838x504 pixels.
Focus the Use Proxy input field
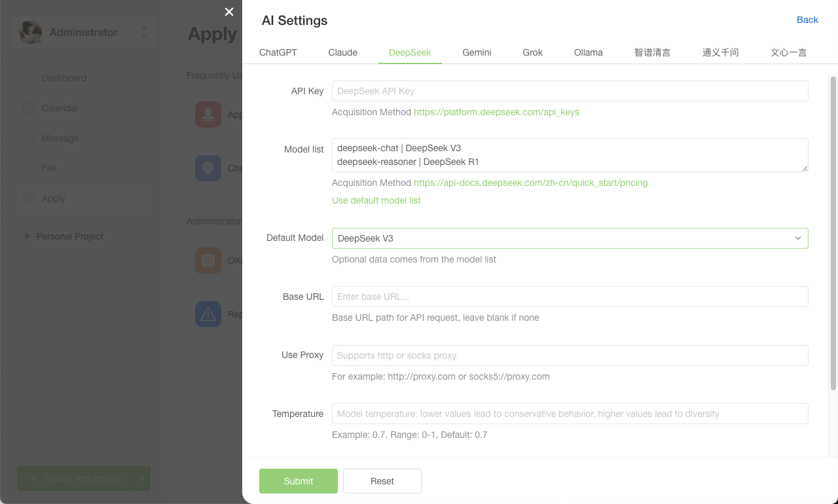[570, 355]
